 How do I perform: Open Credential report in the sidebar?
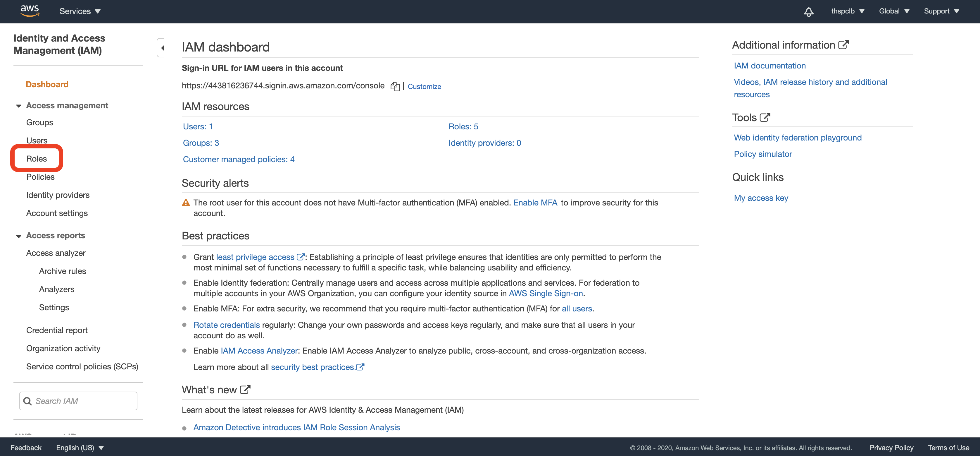(57, 330)
